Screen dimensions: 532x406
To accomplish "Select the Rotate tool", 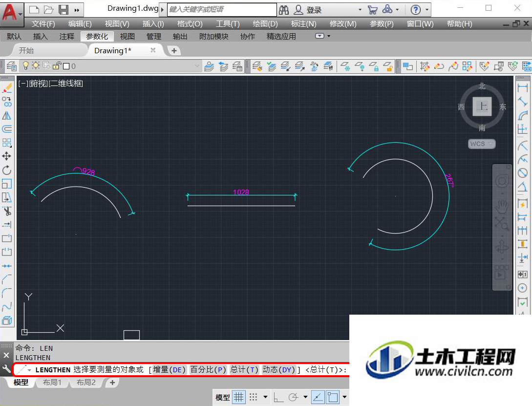I will click(7, 170).
